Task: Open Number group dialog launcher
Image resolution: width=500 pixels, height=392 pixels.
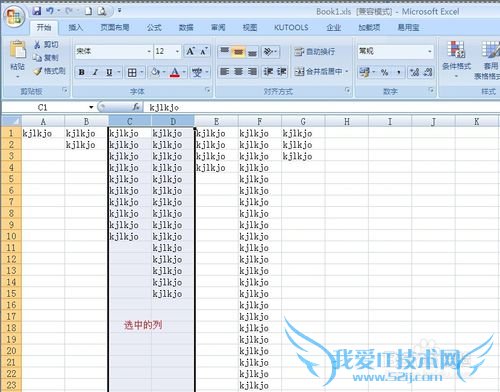Action: [x=431, y=90]
